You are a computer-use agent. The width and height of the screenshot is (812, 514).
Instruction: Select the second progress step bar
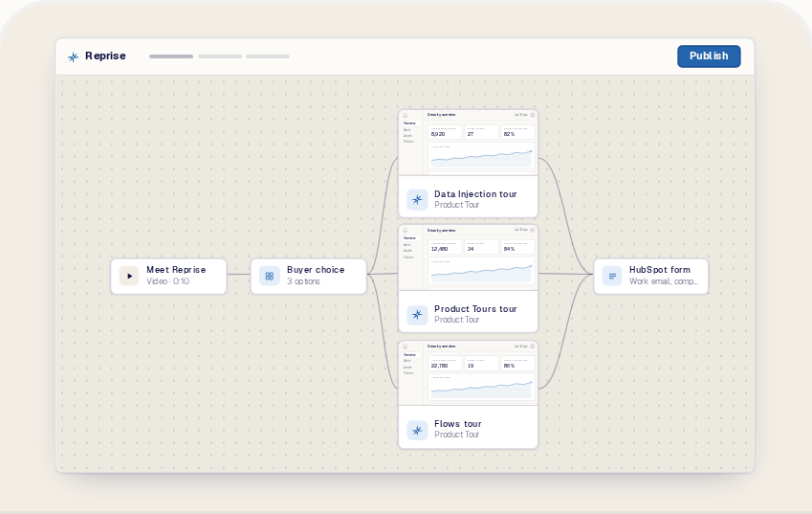(220, 56)
